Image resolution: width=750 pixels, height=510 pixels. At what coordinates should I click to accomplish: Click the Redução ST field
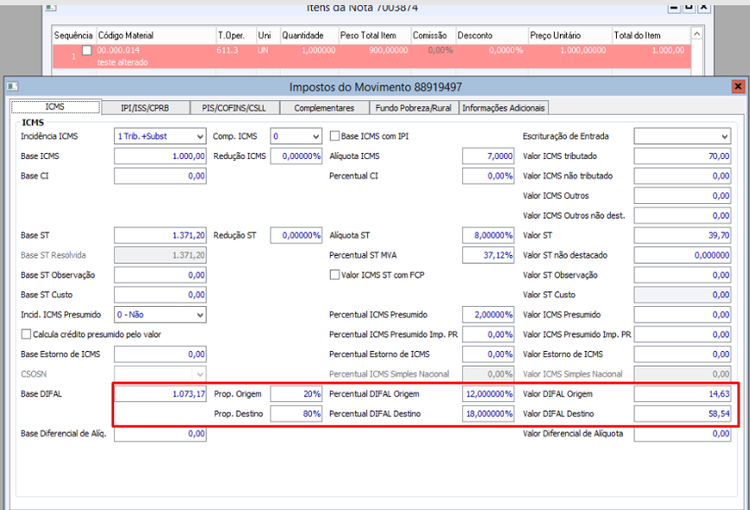pos(296,235)
